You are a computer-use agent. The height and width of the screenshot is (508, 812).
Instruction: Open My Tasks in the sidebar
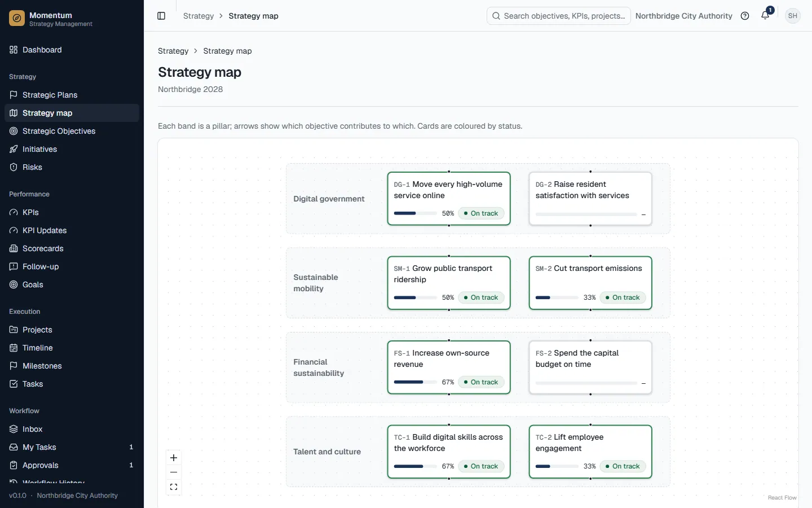pos(72,447)
